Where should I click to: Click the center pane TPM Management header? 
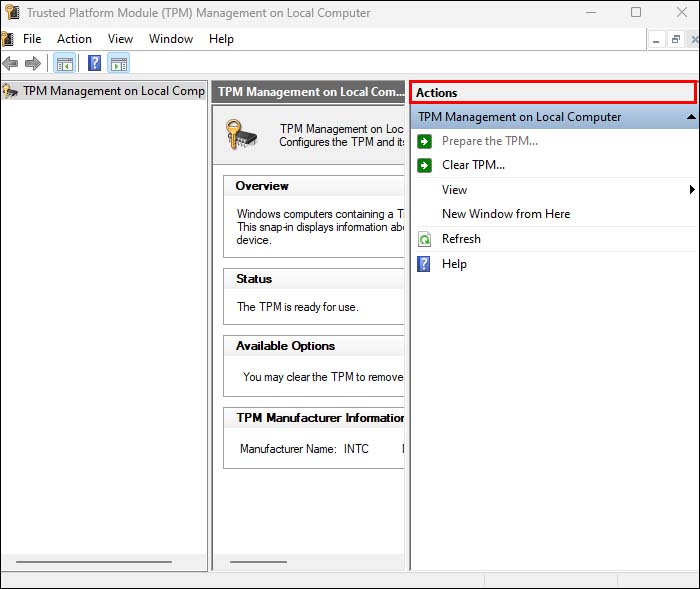(308, 92)
